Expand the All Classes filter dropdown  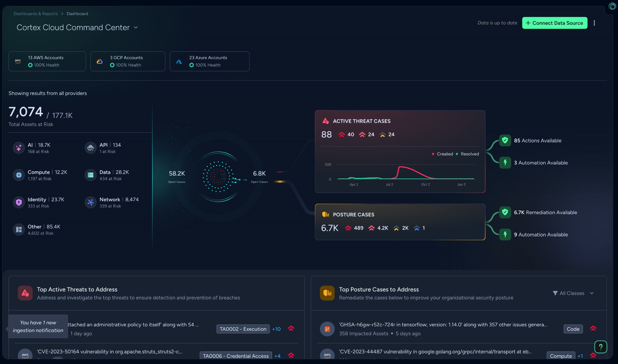pos(573,293)
